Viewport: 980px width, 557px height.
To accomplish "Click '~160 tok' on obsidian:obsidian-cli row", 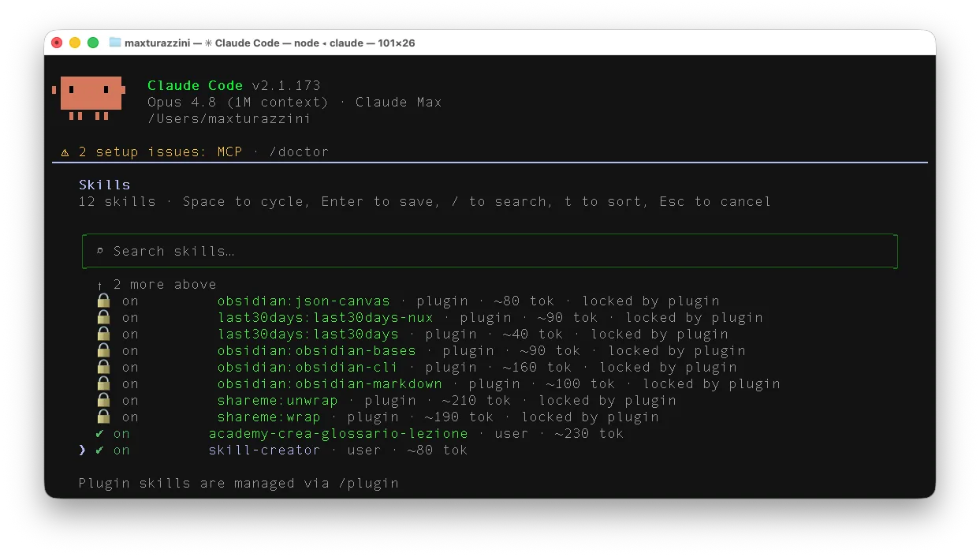I will [537, 367].
